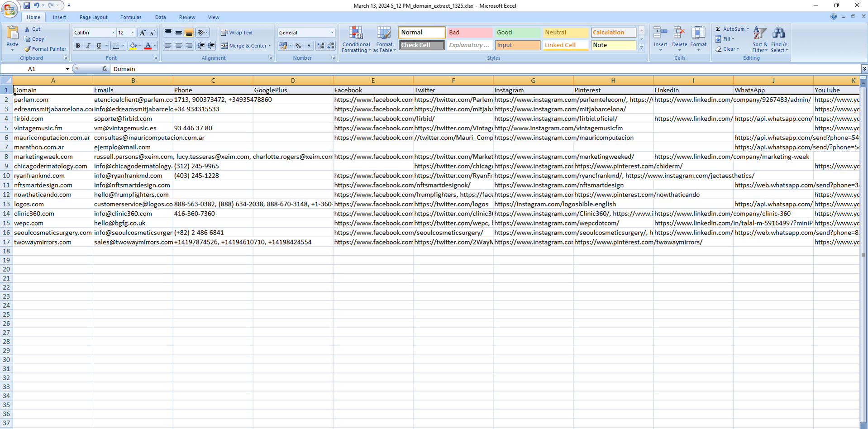
Task: Open Microsoft Excel Help
Action: pyautogui.click(x=834, y=17)
